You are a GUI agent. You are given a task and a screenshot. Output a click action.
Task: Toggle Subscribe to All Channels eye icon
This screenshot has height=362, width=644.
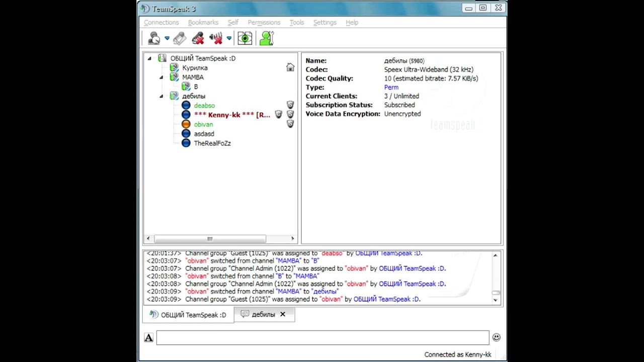pyautogui.click(x=245, y=38)
